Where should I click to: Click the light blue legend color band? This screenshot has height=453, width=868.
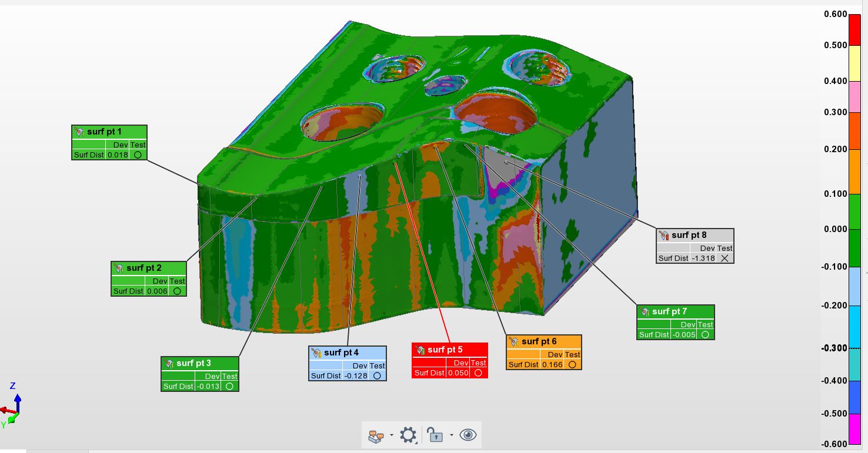tap(854, 286)
